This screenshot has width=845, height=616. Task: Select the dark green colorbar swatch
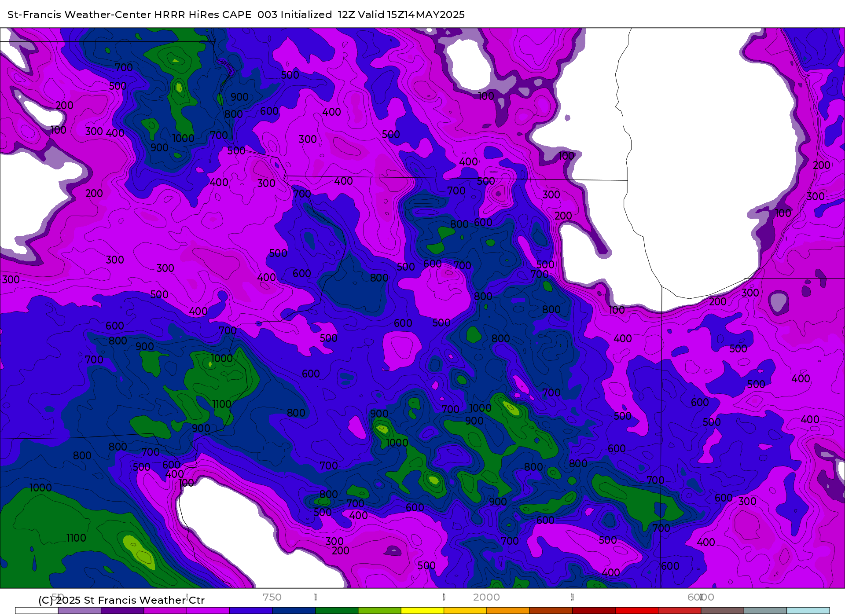tap(337, 611)
